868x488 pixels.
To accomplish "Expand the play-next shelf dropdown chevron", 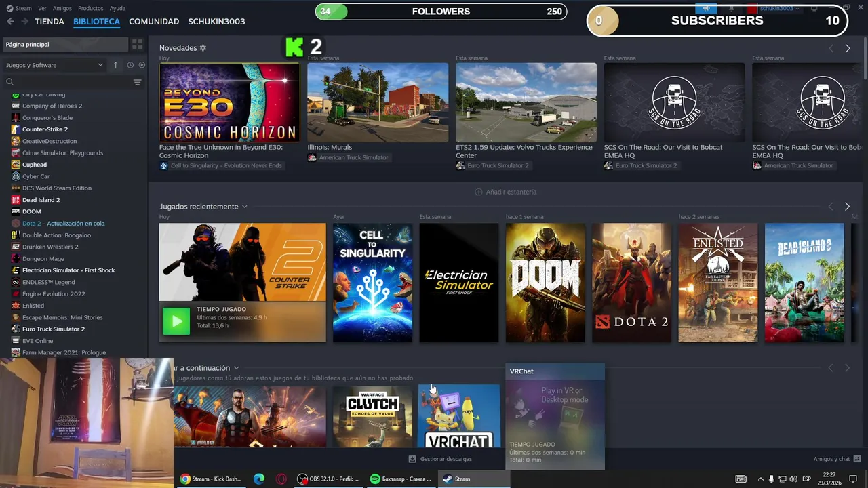I will click(x=236, y=368).
